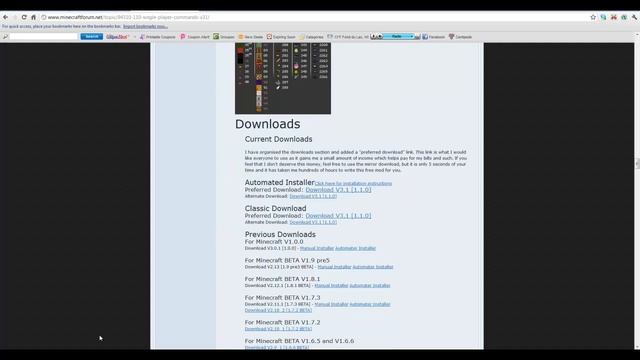Screen dimensions: 640x360
Task: Click the Downloads heading text
Action: [268, 124]
